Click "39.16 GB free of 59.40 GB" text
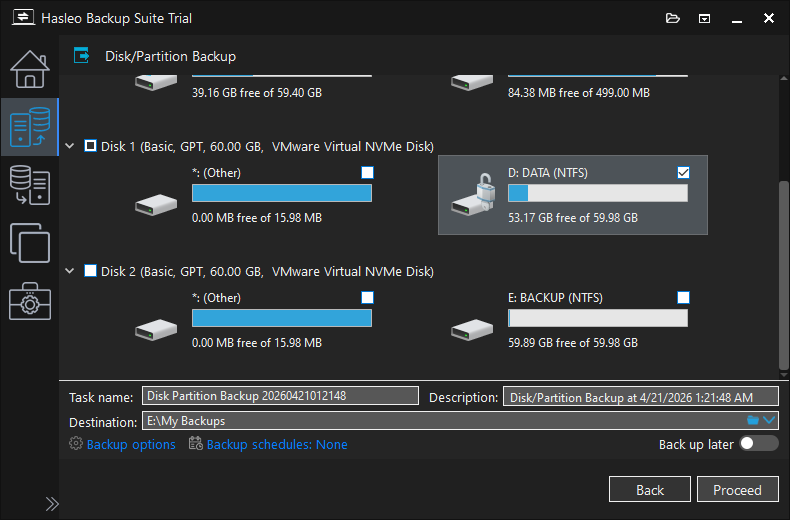This screenshot has width=790, height=520. 257,93
